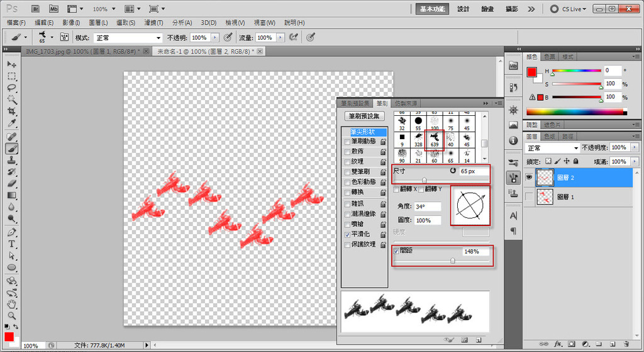Open the opacity 不透明 slider arrow in options bar
644x352 pixels.
click(215, 37)
